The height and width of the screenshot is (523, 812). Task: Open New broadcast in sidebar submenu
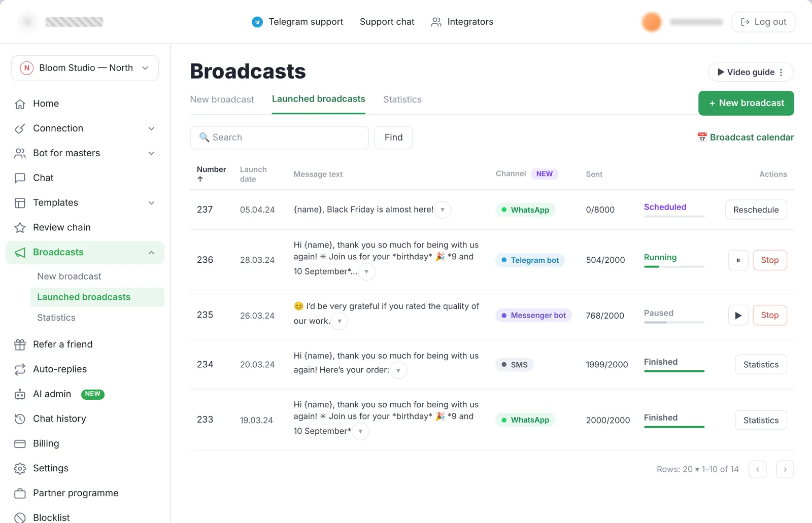tap(69, 276)
